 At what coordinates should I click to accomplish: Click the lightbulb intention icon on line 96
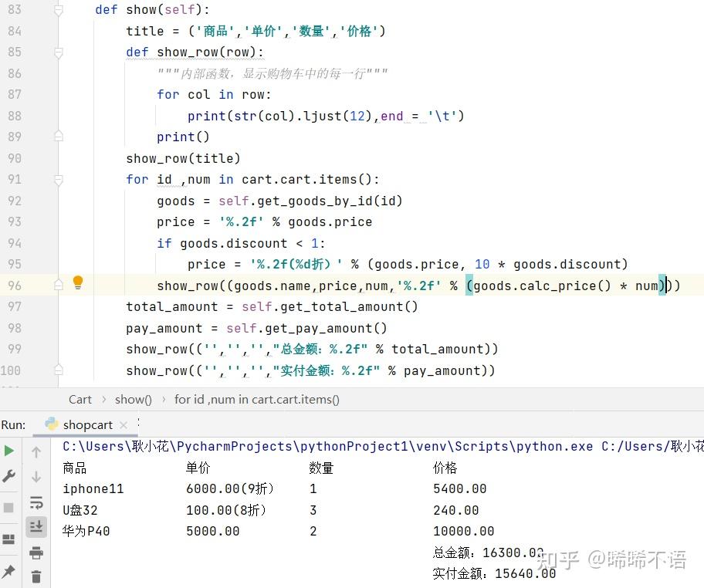click(77, 283)
